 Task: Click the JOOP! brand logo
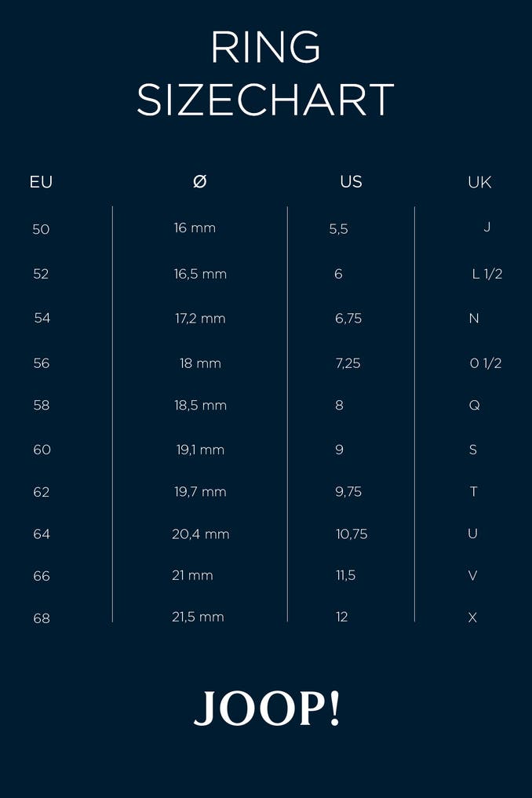267,709
